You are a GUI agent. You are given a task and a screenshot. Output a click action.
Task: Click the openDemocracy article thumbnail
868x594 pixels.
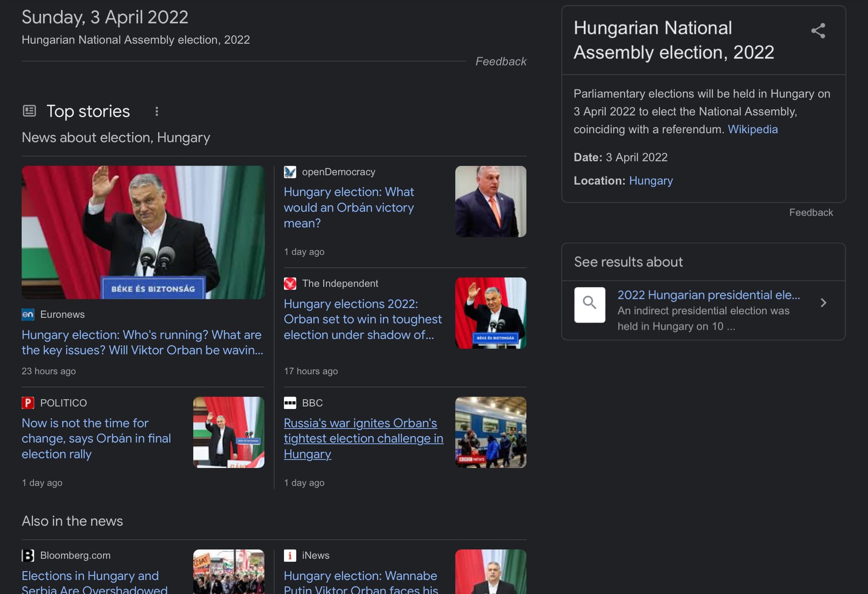click(491, 201)
